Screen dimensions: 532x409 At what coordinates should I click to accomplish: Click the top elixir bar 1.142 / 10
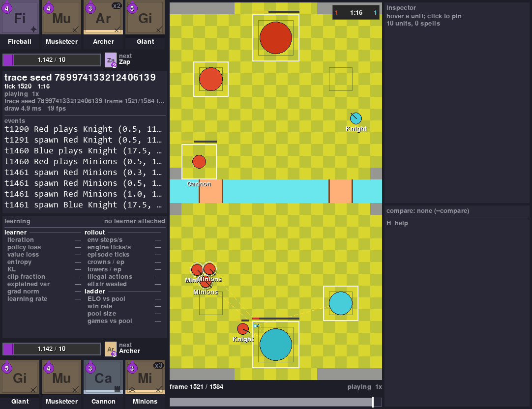click(52, 60)
